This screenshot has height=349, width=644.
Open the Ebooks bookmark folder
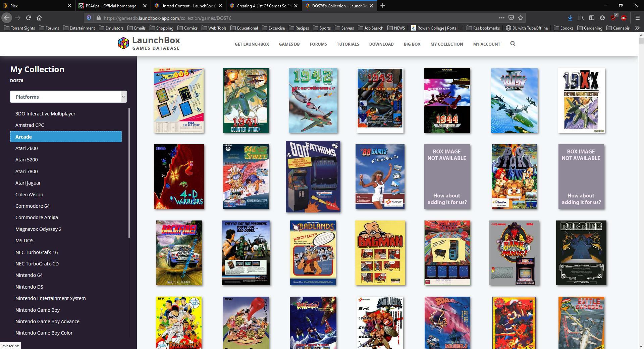[563, 28]
